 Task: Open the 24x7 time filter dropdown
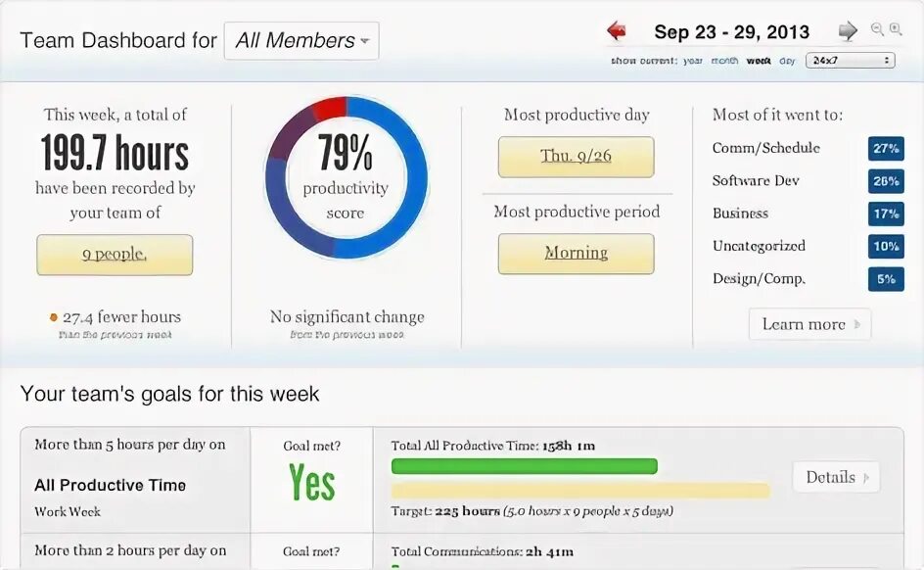(x=850, y=60)
